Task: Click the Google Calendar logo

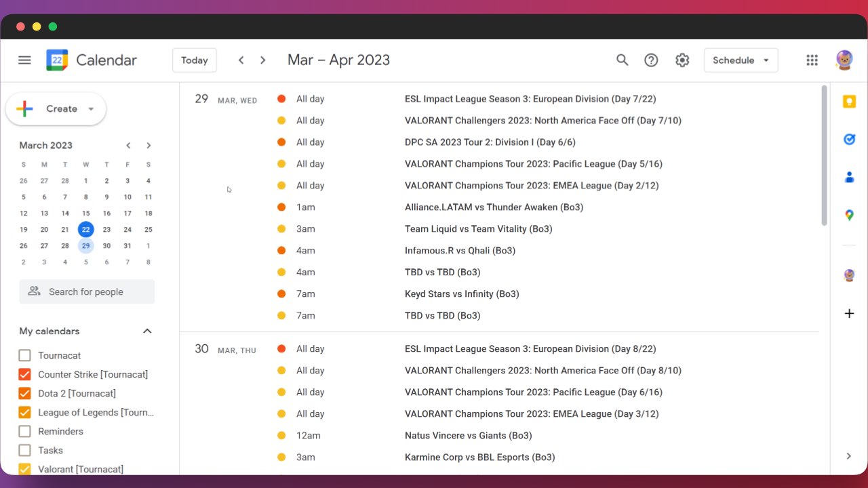Action: [x=57, y=60]
